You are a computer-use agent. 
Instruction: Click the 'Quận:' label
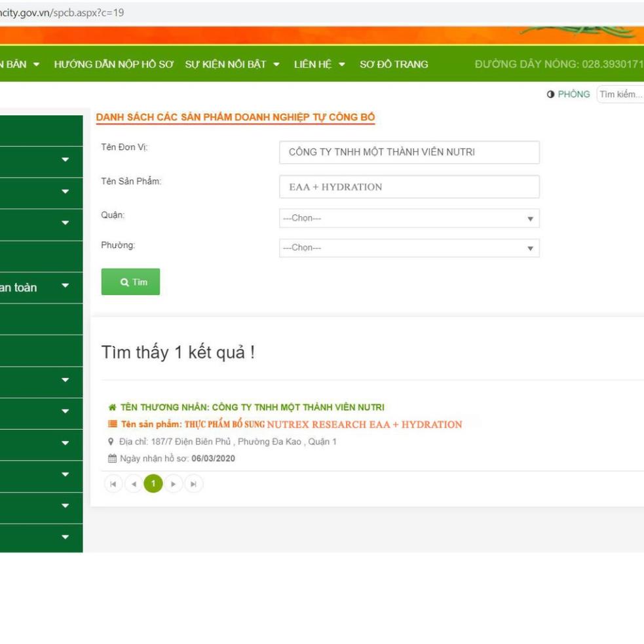coord(113,215)
